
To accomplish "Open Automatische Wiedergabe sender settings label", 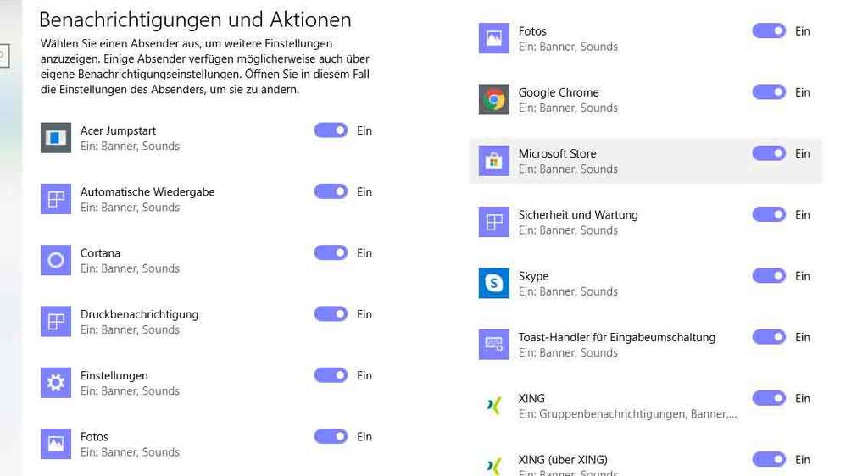I will coord(147,192).
